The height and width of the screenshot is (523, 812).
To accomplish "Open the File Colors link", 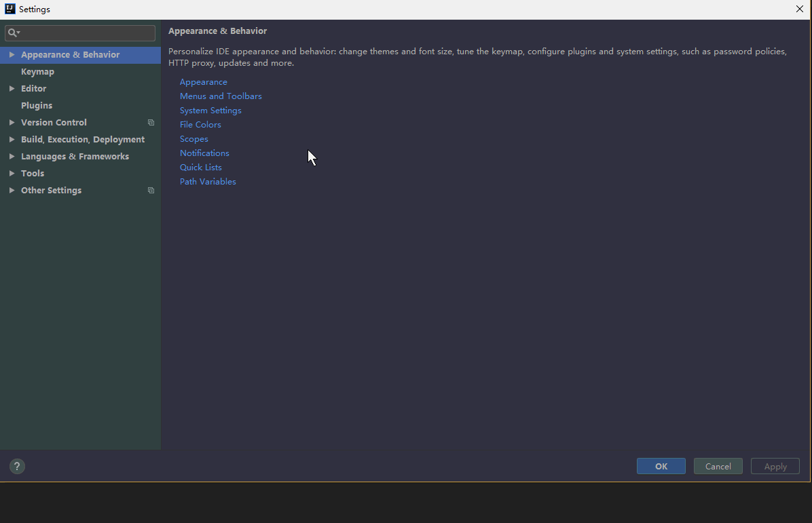I will click(x=200, y=125).
